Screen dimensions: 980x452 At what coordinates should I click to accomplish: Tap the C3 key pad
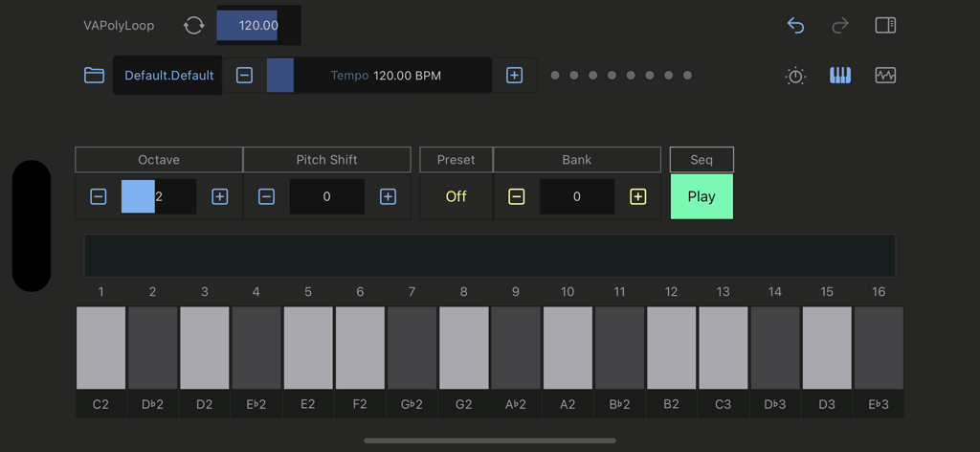724,349
